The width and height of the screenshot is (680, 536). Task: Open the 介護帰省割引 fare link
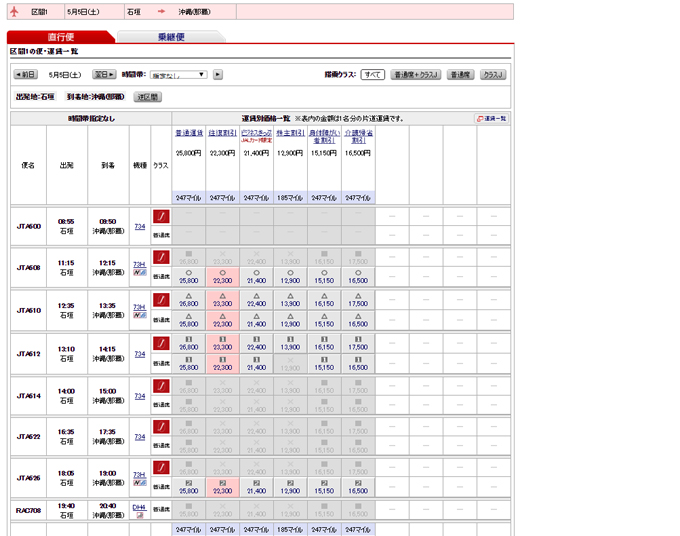click(x=358, y=137)
